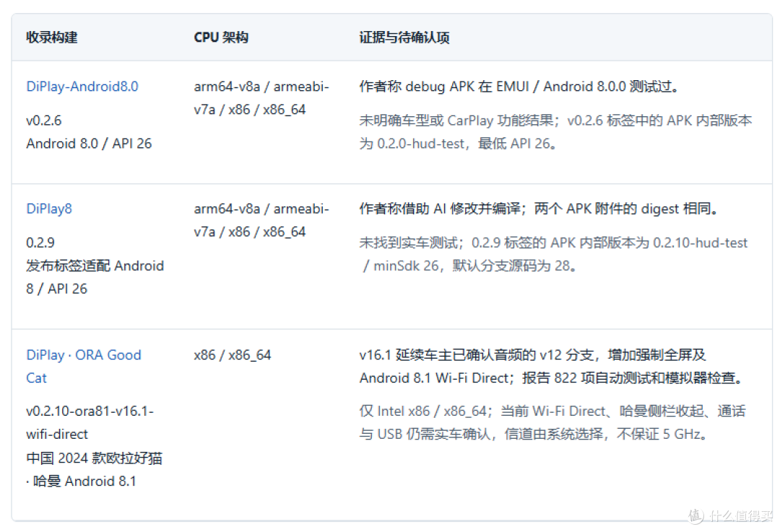Screen dimensions: 780x532
Task: Open the DiPlay-Android8.0 build link
Action: click(82, 87)
